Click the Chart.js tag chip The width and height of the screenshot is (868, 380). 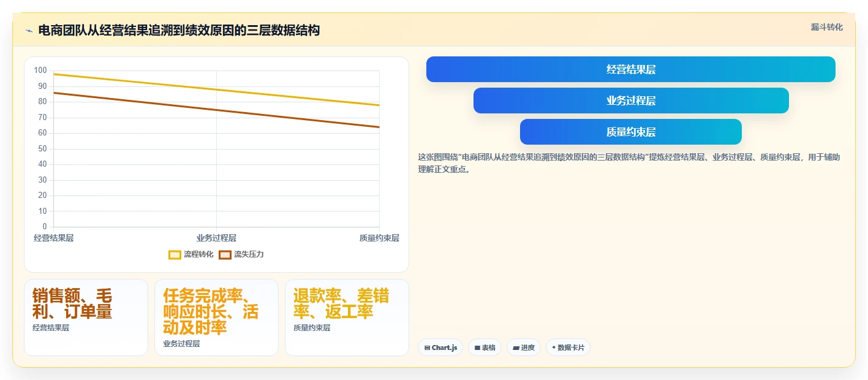(x=440, y=348)
